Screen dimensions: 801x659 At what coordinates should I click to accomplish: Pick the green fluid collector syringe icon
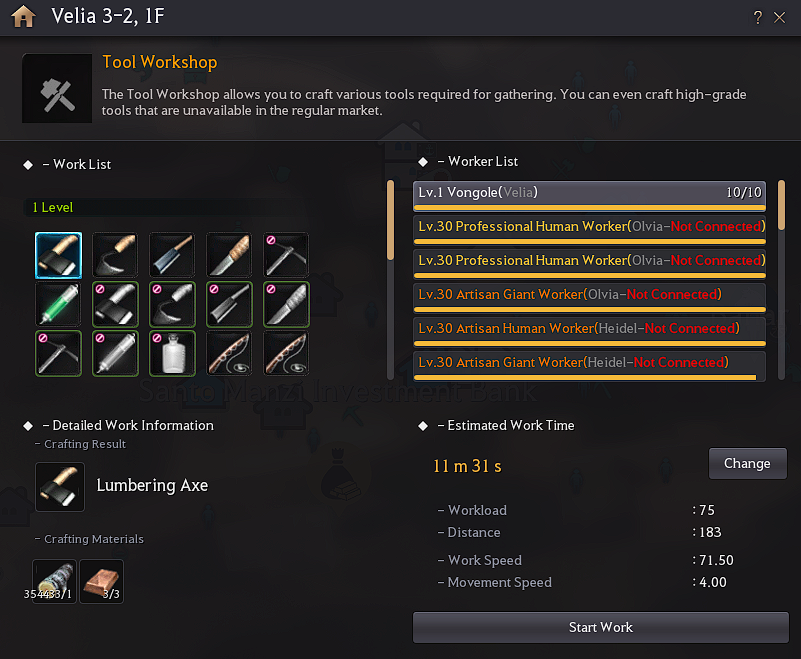(58, 304)
